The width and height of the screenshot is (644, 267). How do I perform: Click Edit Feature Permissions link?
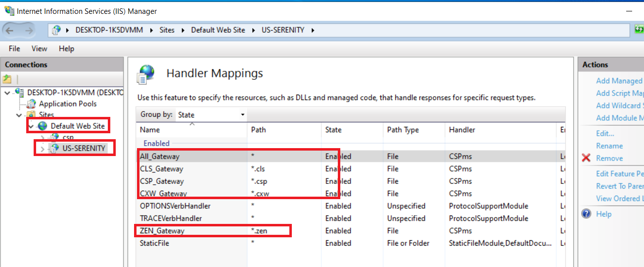[x=620, y=173]
